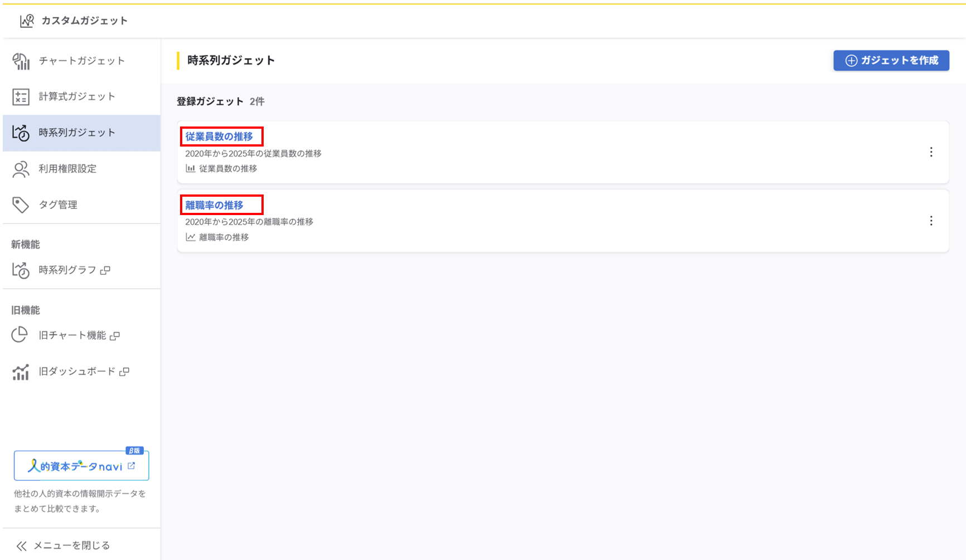Click the chart gadget sidebar icon
This screenshot has width=966, height=560.
pyautogui.click(x=21, y=61)
